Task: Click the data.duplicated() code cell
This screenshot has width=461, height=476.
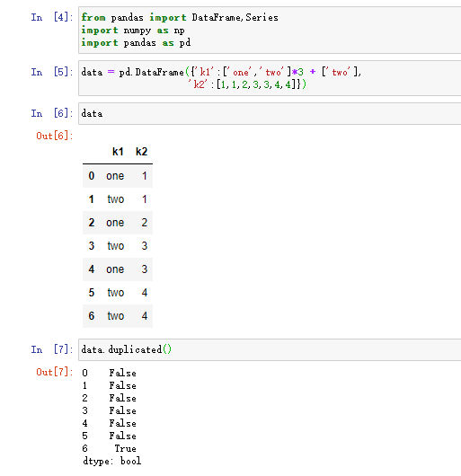Action: 270,349
